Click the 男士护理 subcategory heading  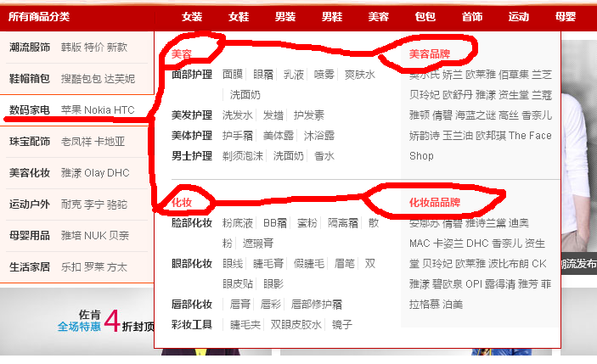(x=192, y=156)
